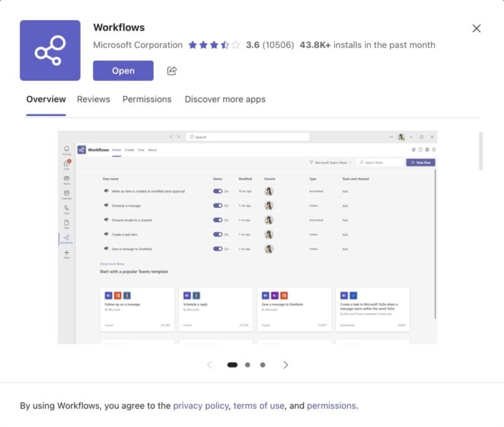Show the next screenshot with right chevron
This screenshot has height=427, width=504.
[286, 365]
